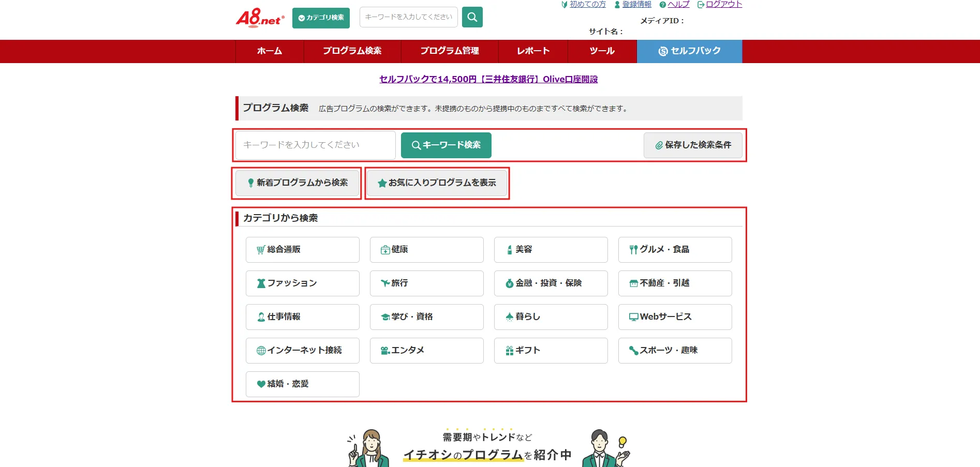Click 新着プログラムから検索 button
This screenshot has width=980, height=467.
pos(298,183)
